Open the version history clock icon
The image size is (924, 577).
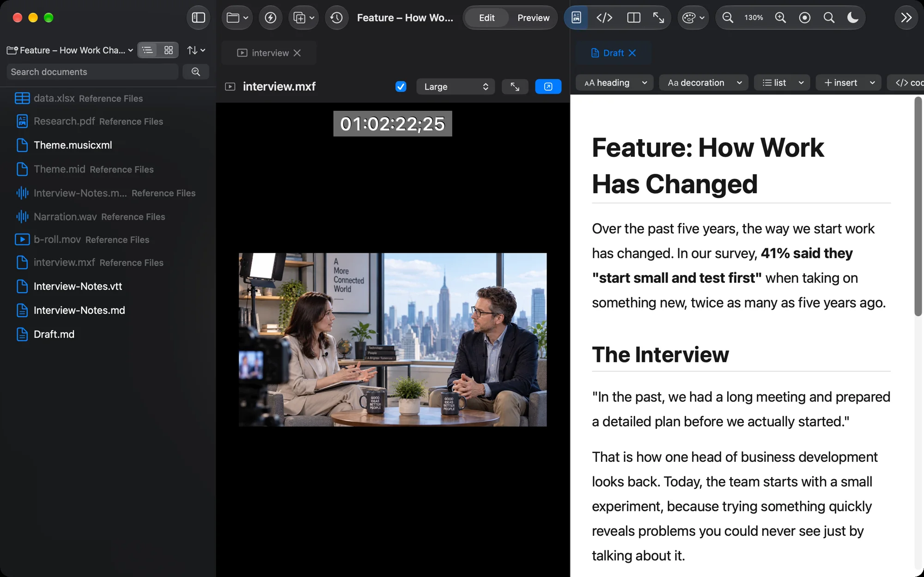336,18
